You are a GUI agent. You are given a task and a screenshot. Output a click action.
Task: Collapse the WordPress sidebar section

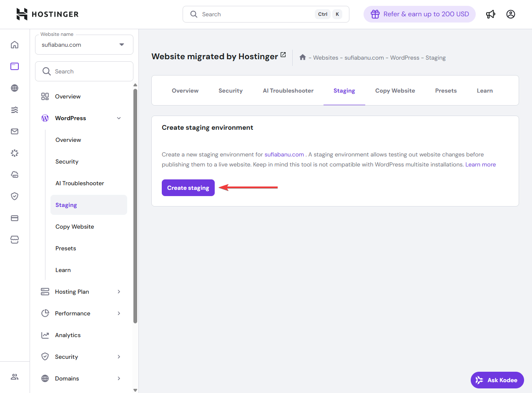[119, 118]
